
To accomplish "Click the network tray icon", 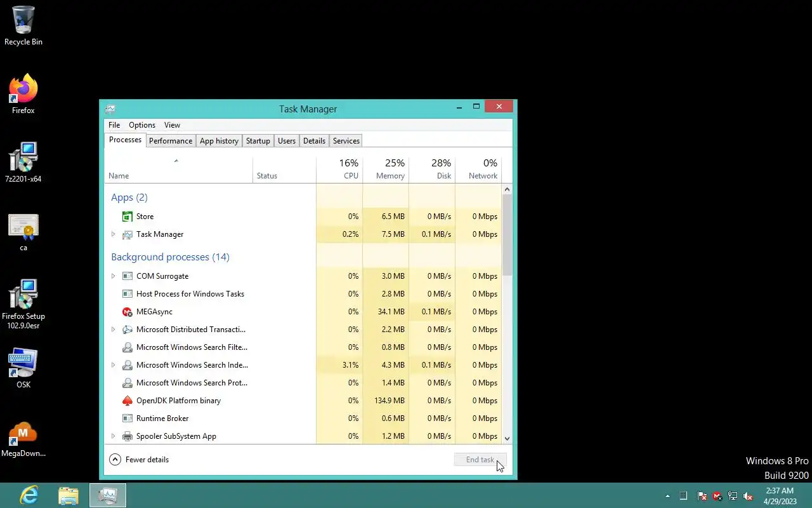I will (x=733, y=496).
